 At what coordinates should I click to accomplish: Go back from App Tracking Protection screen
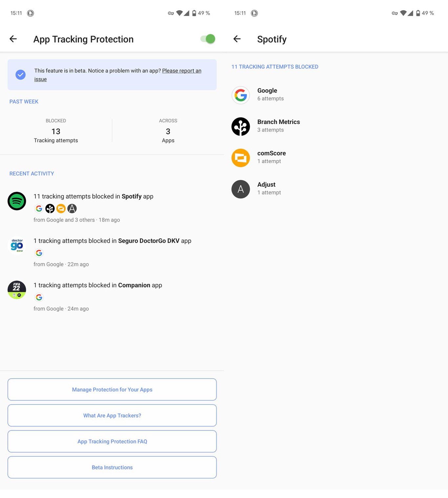click(x=13, y=39)
